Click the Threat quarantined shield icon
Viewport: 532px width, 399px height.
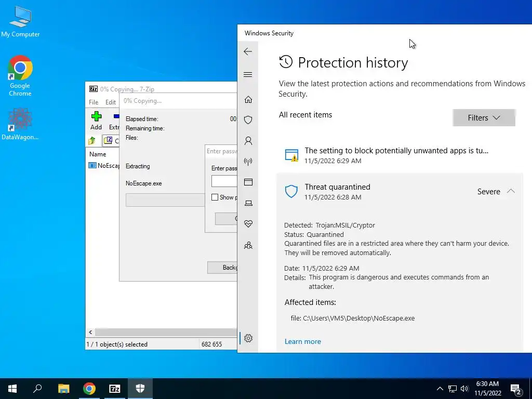click(x=291, y=191)
